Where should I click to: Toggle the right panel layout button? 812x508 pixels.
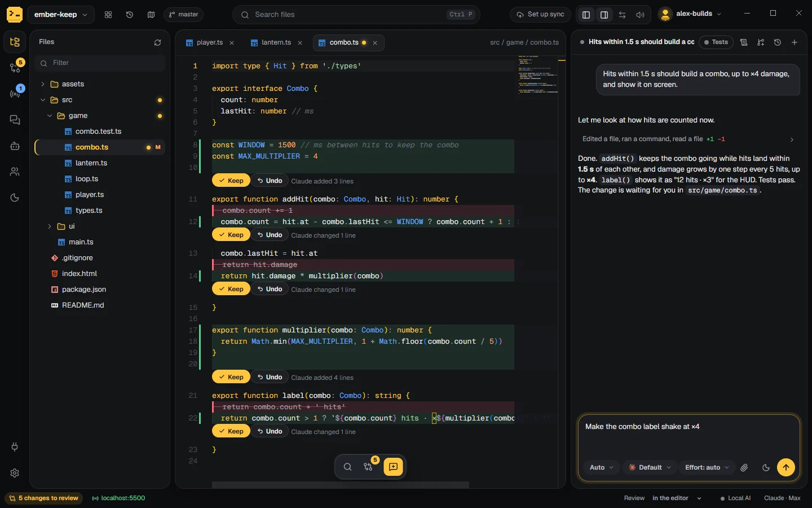604,15
